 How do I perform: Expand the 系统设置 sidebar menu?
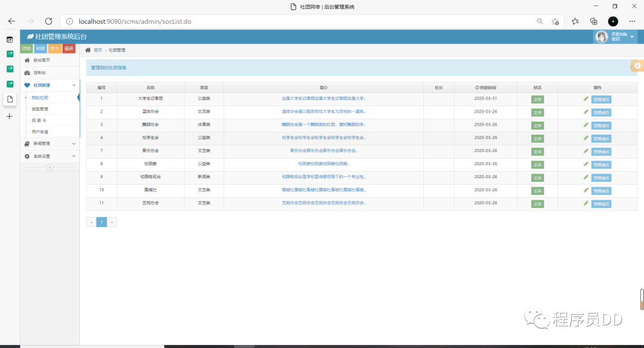pos(49,156)
